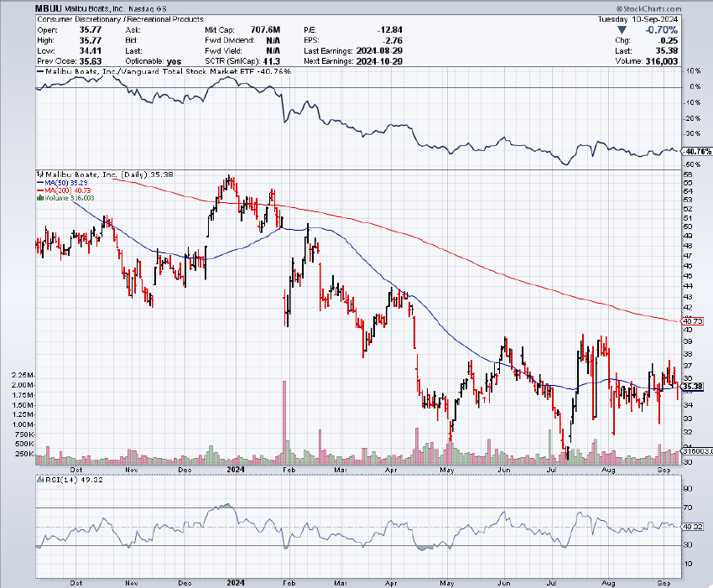Click the P/E value -12.84
Viewport: 713px width, 588px height.
point(390,29)
